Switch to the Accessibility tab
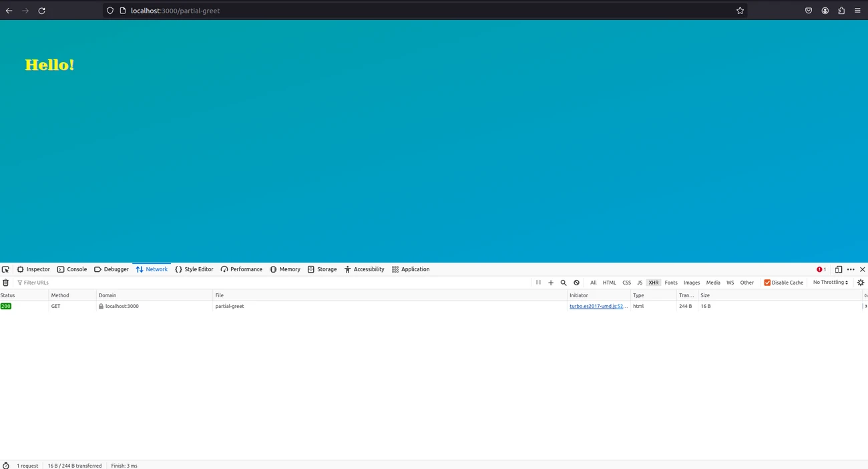 pyautogui.click(x=365, y=269)
